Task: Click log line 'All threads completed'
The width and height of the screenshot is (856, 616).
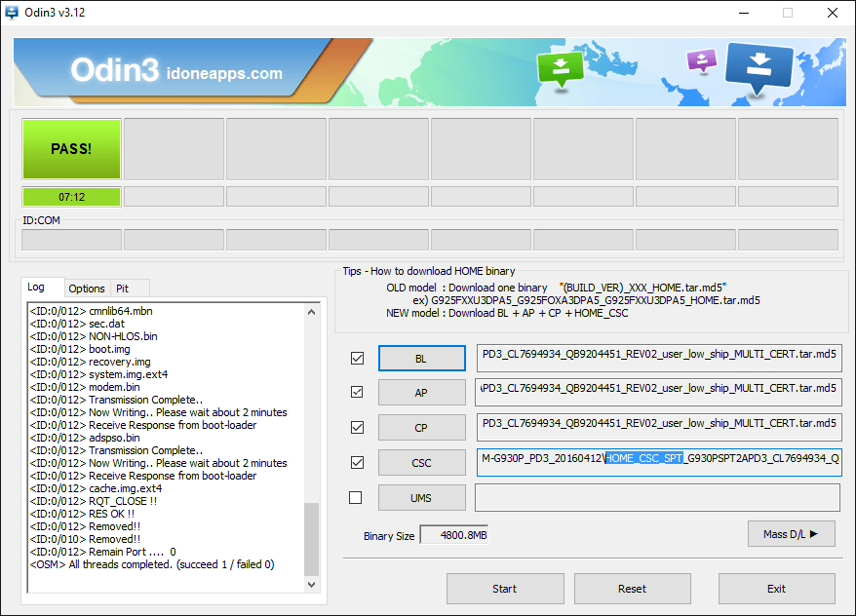Action: (x=152, y=564)
